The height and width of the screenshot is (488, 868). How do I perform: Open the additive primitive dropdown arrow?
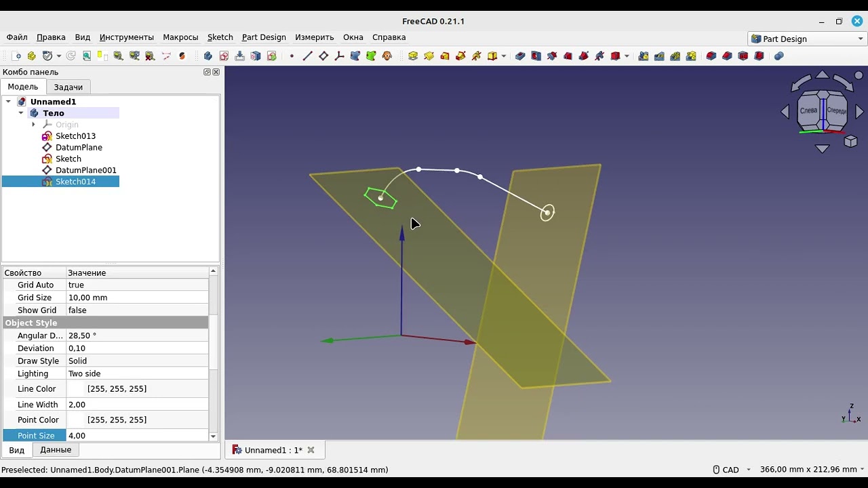coord(504,56)
